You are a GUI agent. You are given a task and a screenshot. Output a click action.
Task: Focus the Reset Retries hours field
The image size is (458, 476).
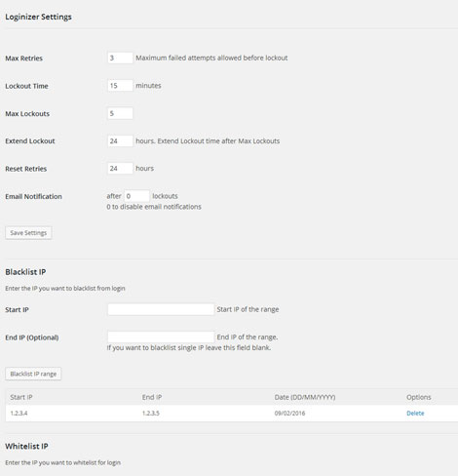120,169
